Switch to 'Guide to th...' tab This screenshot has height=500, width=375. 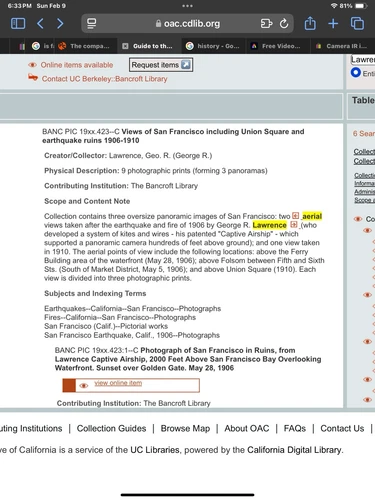point(148,46)
